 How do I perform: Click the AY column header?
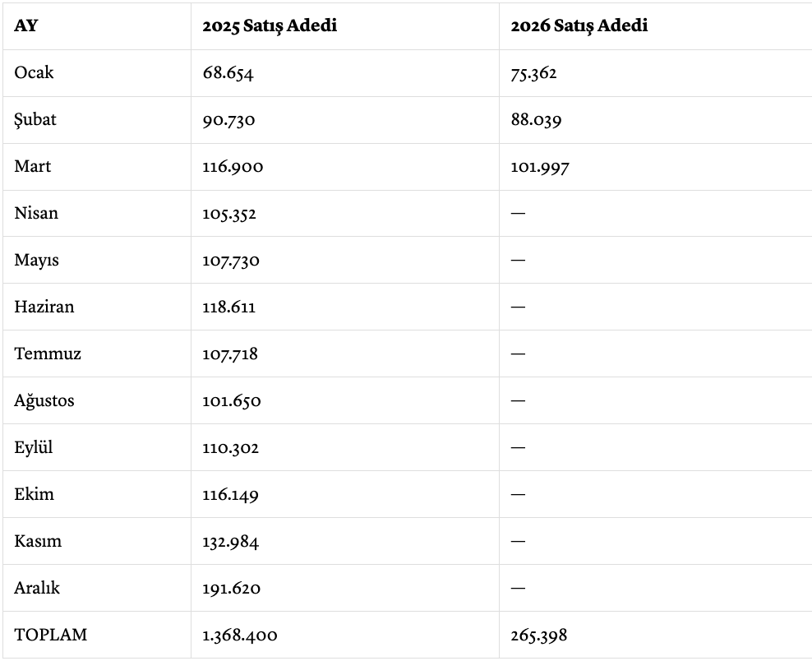tap(26, 25)
